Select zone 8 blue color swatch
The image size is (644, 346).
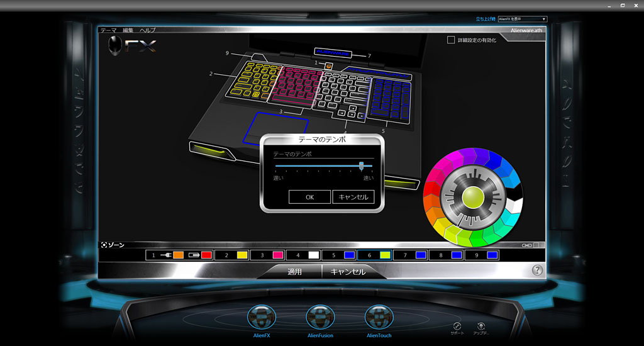pyautogui.click(x=457, y=255)
